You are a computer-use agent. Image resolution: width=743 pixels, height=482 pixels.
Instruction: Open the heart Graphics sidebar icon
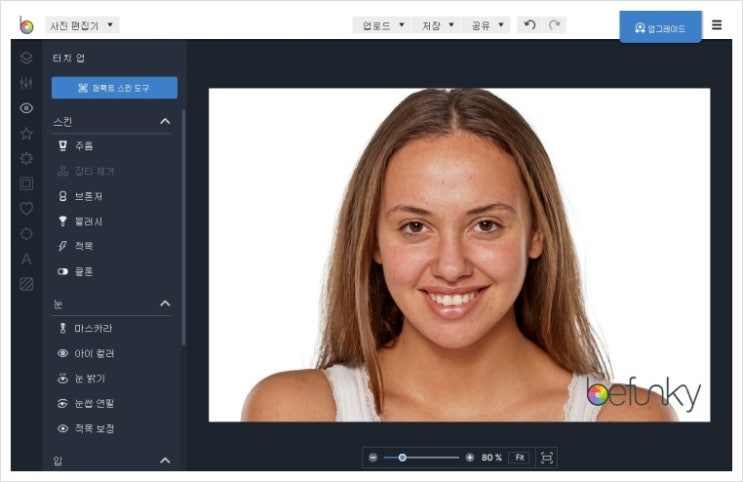pos(27,208)
